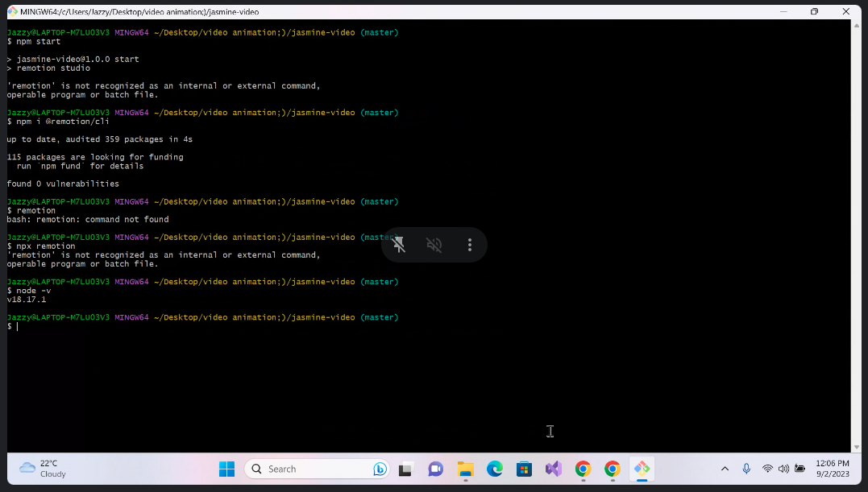
Task: Open Google Chrome from the taskbar
Action: pyautogui.click(x=583, y=469)
